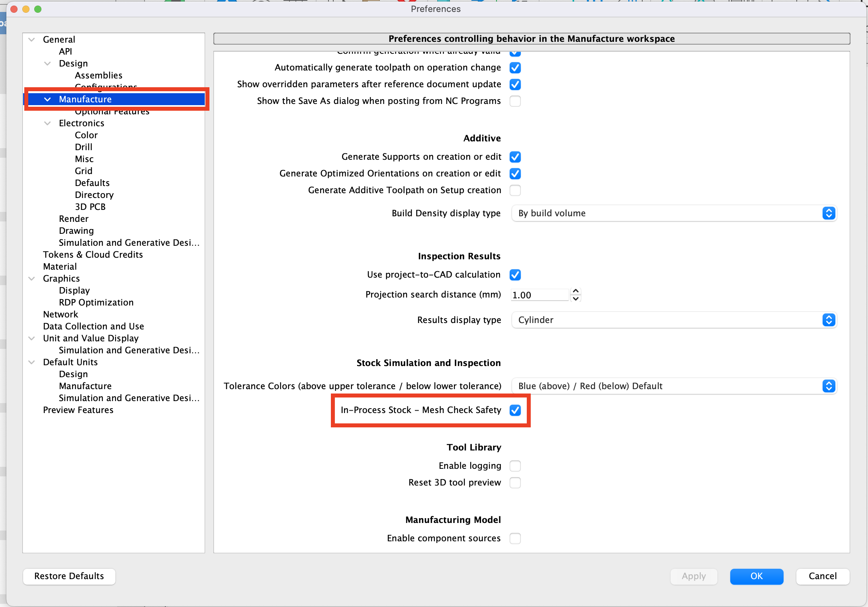Select API in the preferences tree
Screen dimensions: 868x607
pos(66,51)
